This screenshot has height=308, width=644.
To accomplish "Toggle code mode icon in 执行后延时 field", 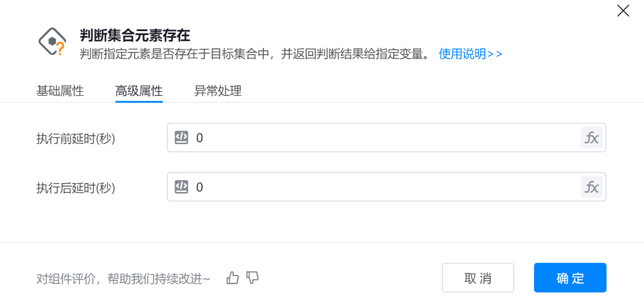I will (182, 187).
